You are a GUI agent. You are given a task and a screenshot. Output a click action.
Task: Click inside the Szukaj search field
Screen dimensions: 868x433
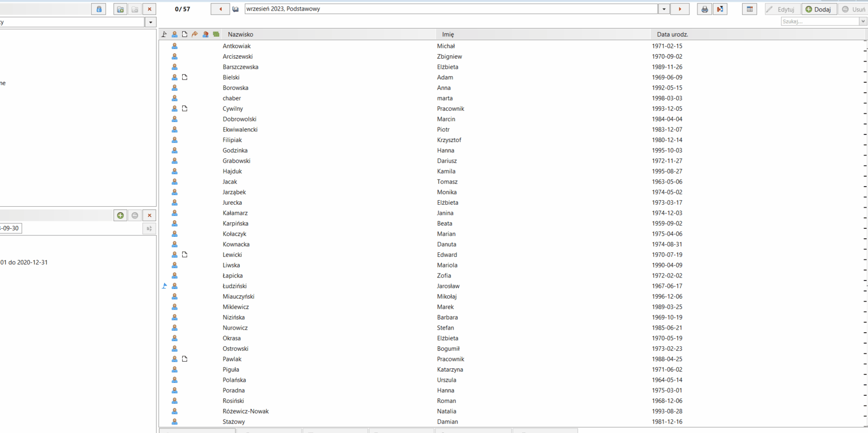(820, 22)
